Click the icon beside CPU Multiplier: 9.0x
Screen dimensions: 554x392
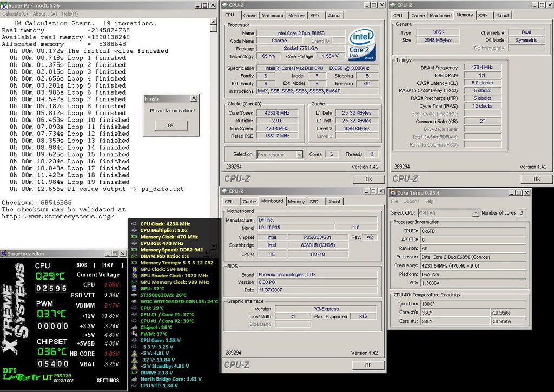134,230
